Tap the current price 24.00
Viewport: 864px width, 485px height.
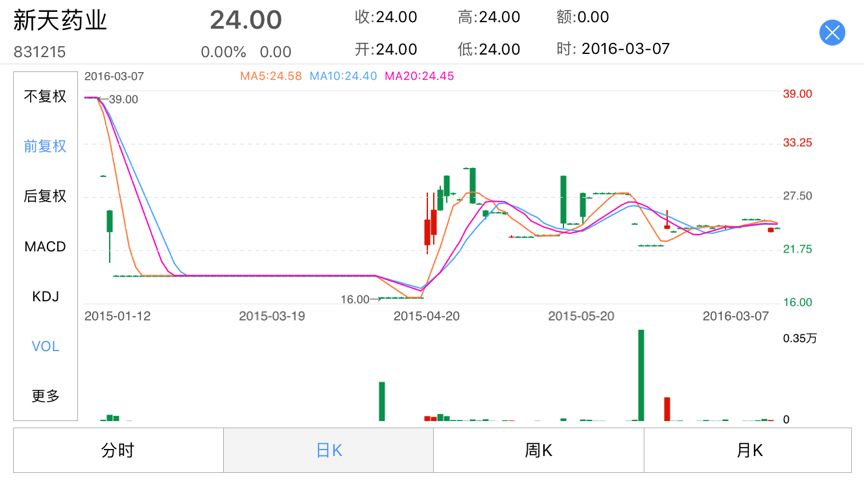click(x=246, y=20)
